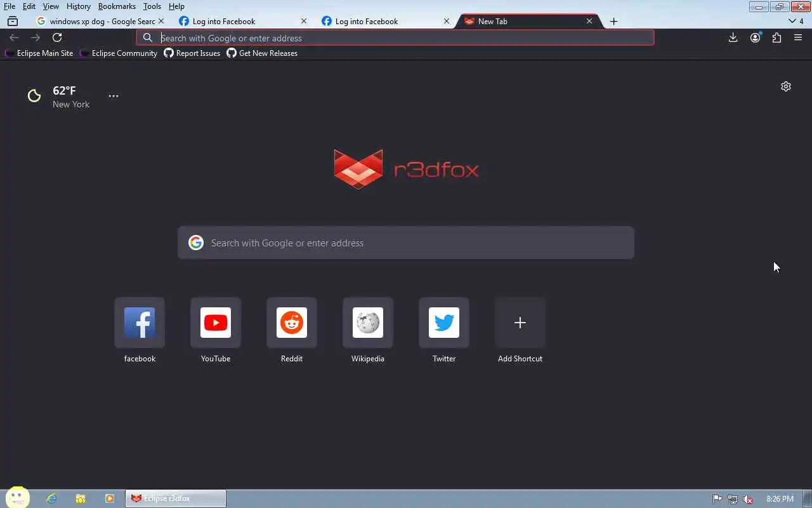The height and width of the screenshot is (508, 812).
Task: Click the volume muted tray icon
Action: point(748,499)
